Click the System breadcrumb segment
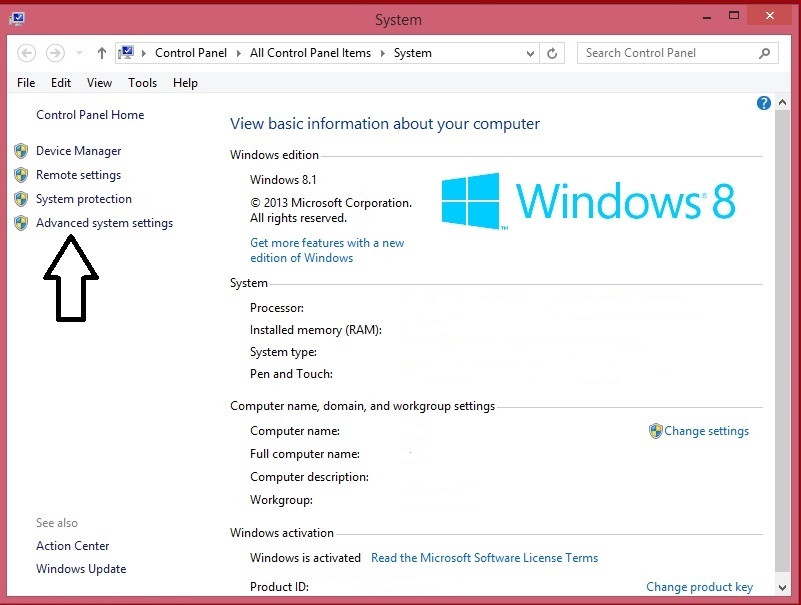This screenshot has width=801, height=605. pos(412,53)
